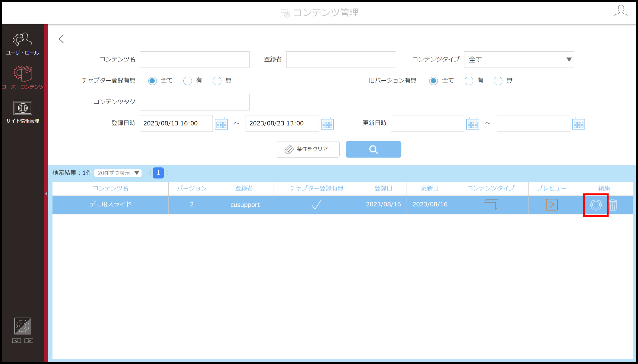Open calendar for registration end date
The width and height of the screenshot is (638, 364).
[327, 123]
